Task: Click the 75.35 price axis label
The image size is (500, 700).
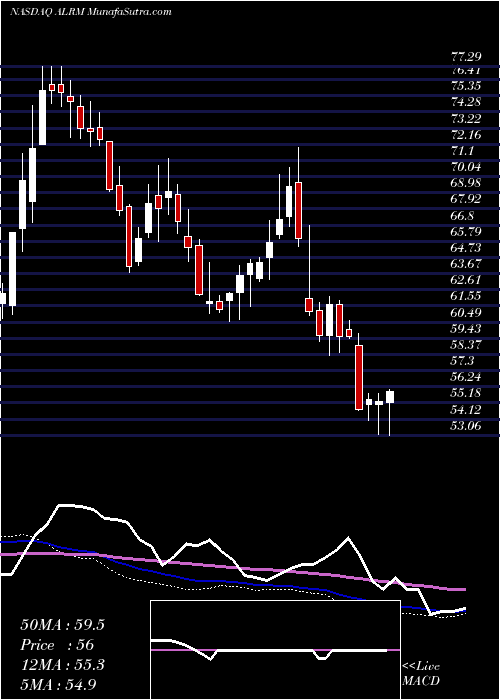Action: 466,86
